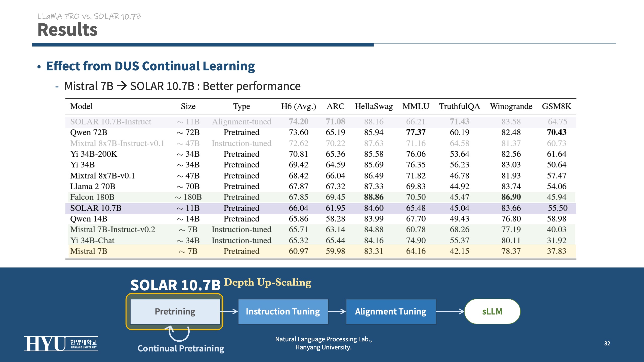Click the arrow pointing to sLLM oval

click(450, 311)
